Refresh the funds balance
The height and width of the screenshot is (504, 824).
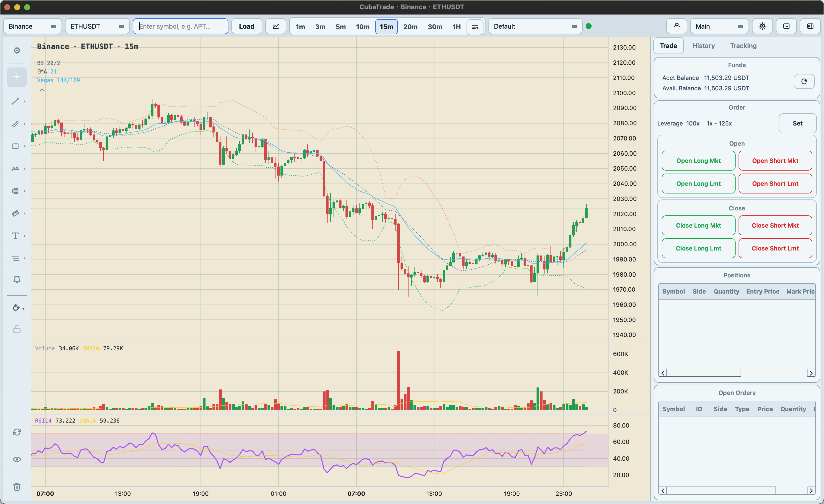pos(804,81)
